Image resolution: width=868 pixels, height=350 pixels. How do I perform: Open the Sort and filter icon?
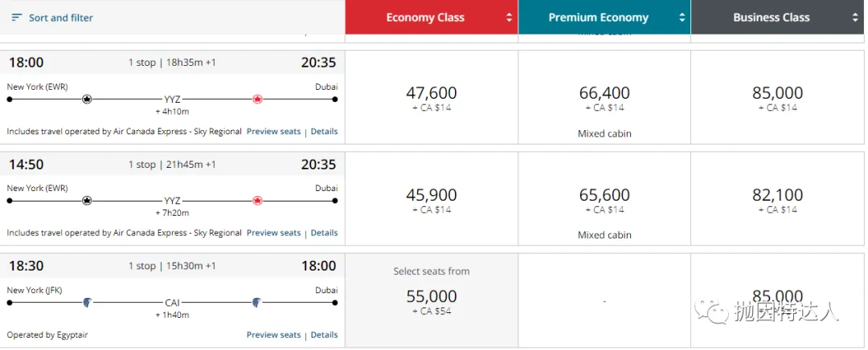(16, 18)
